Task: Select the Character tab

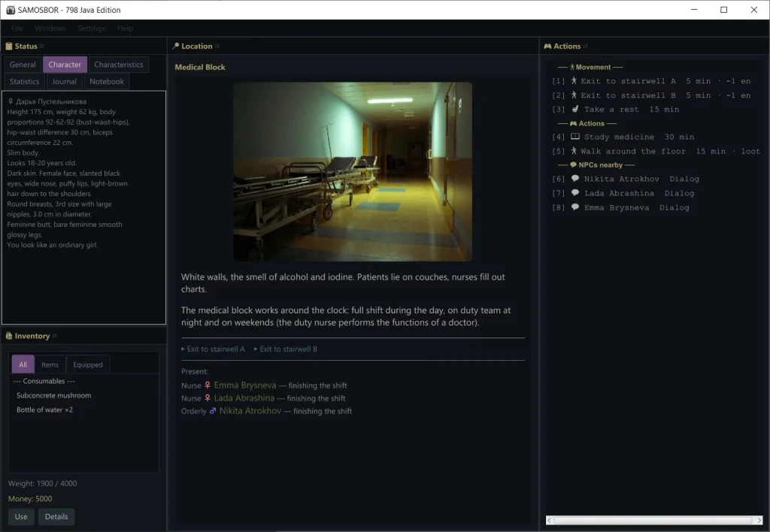Action: (65, 65)
